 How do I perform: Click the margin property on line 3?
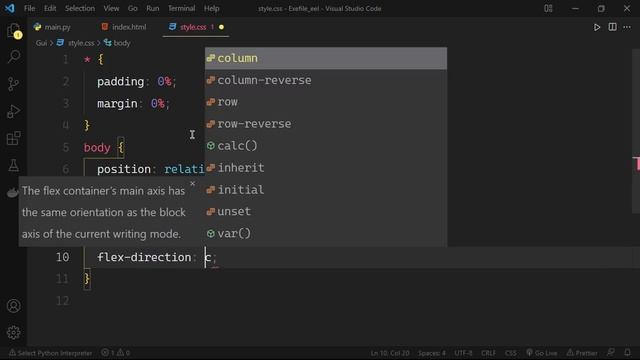117,104
